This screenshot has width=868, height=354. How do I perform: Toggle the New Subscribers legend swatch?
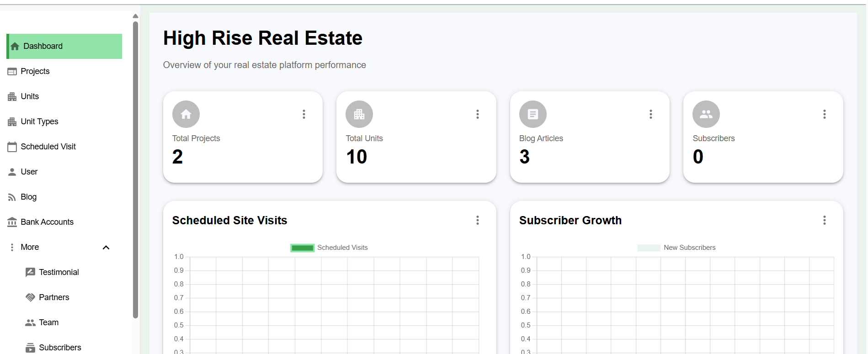(x=649, y=248)
